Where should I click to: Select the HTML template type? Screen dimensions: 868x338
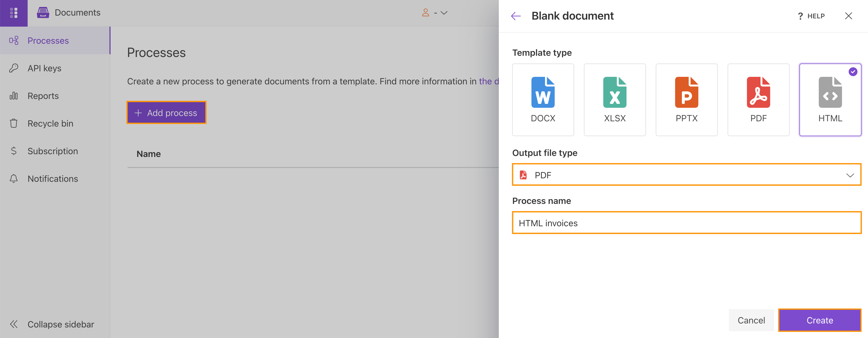tap(830, 100)
